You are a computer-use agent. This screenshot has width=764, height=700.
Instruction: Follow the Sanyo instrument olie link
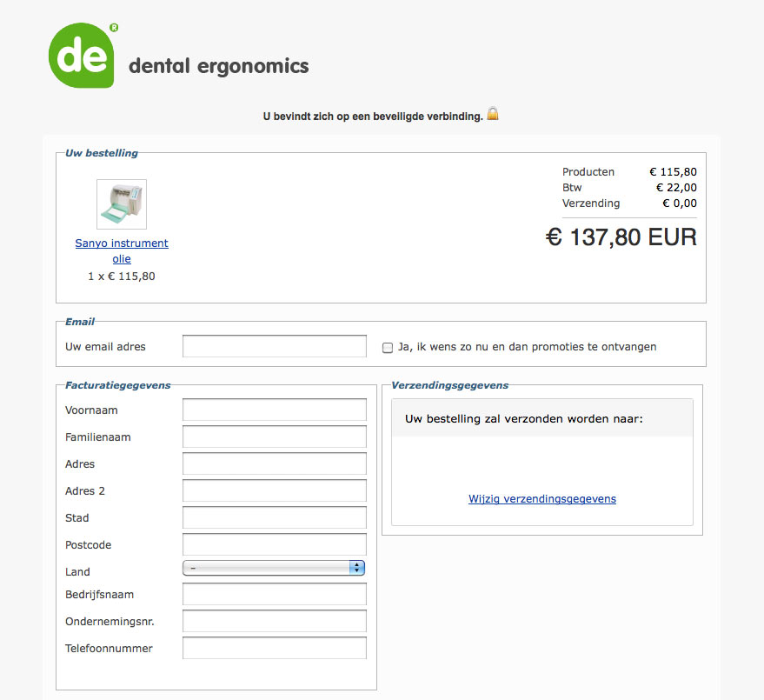click(122, 250)
